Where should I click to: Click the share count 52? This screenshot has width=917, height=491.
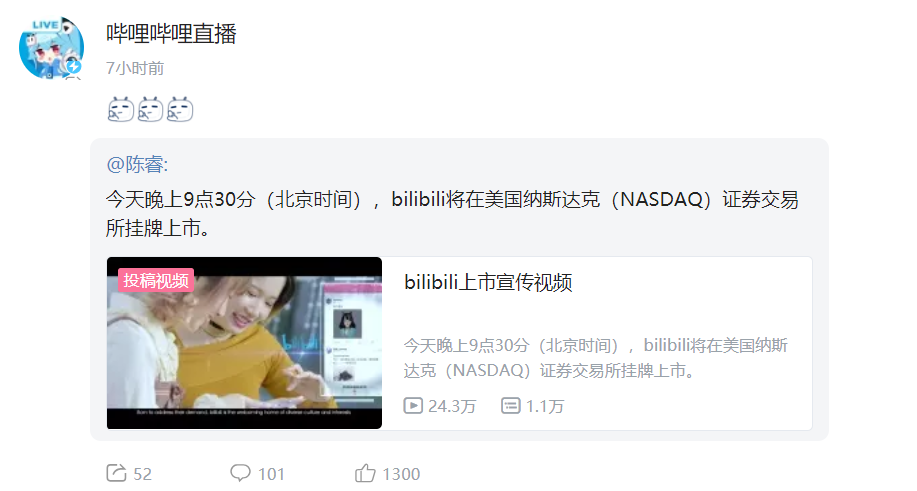[143, 473]
